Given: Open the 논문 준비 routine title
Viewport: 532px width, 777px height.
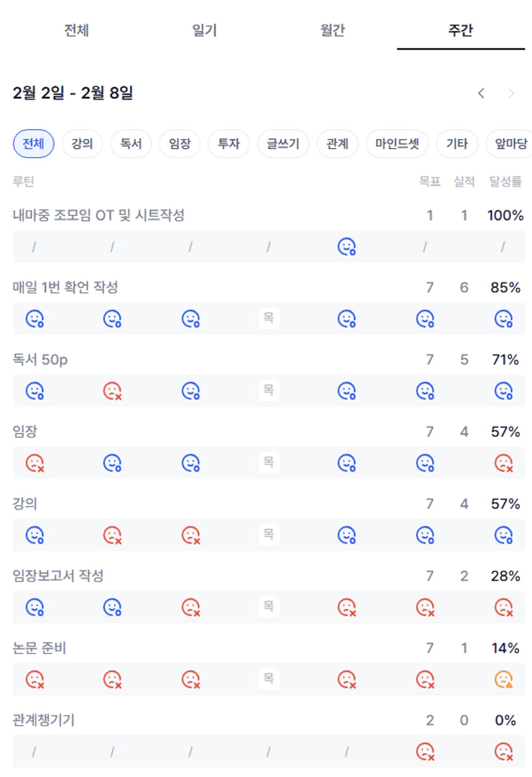Looking at the screenshot, I should 40,648.
